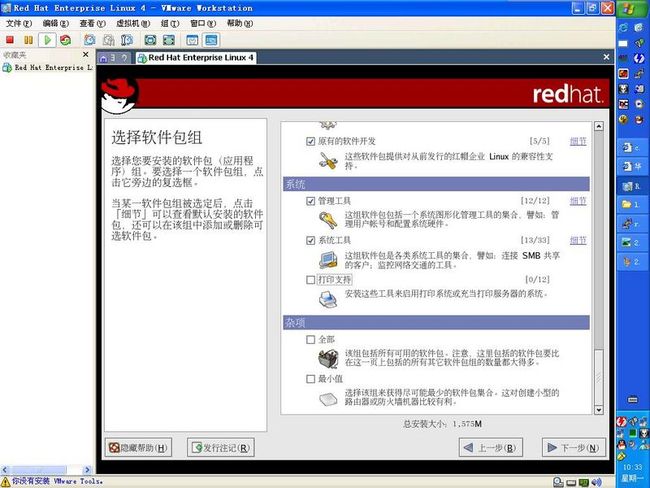Click the show sidebar toolbar icon
Screen dimensions: 650x488
(150, 40)
